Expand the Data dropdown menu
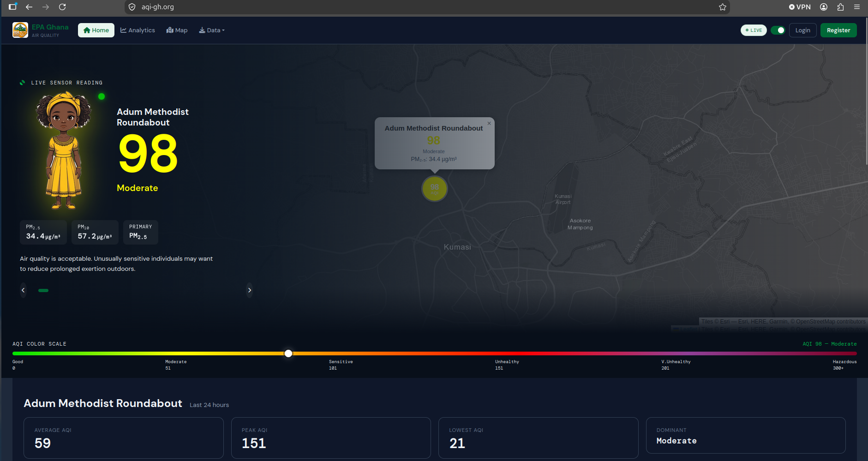 click(x=212, y=30)
